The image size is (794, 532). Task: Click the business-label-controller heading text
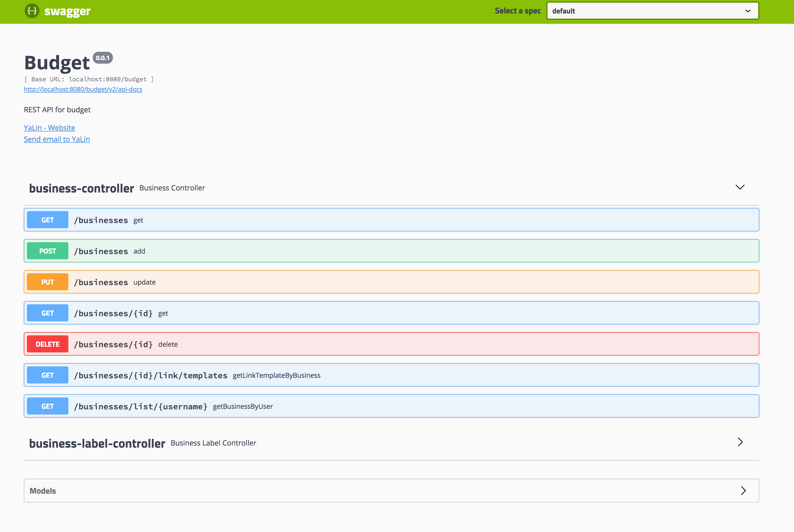97,444
